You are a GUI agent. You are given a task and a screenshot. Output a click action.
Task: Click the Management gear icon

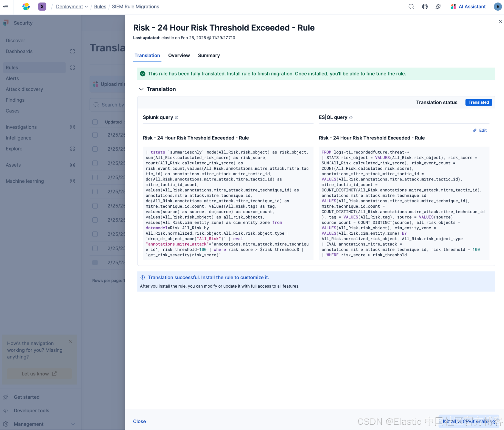[6, 424]
